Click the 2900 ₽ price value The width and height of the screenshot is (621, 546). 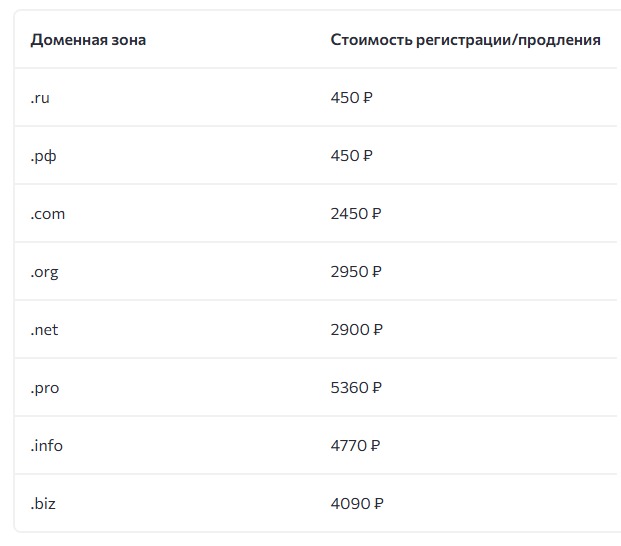(356, 330)
